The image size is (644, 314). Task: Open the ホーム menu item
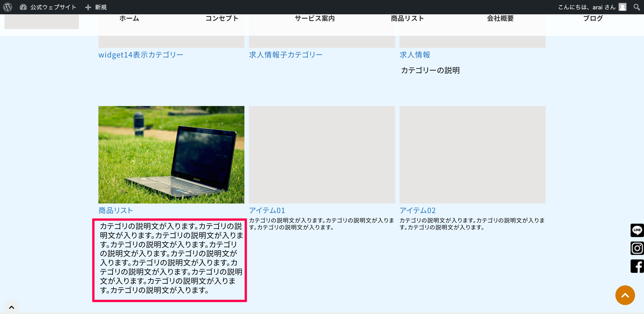[x=129, y=18]
